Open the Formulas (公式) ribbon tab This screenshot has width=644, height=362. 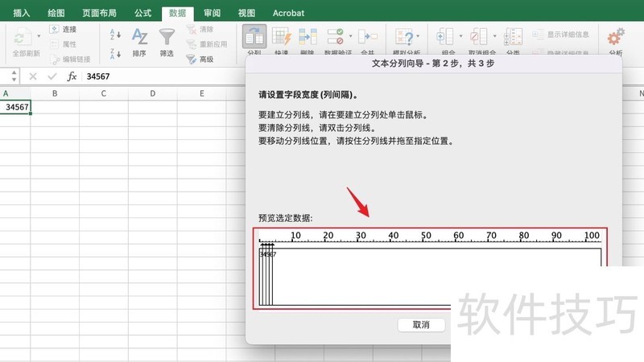click(143, 13)
